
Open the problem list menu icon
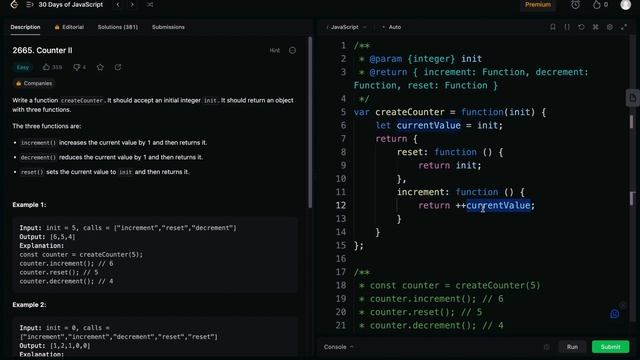(x=30, y=4)
